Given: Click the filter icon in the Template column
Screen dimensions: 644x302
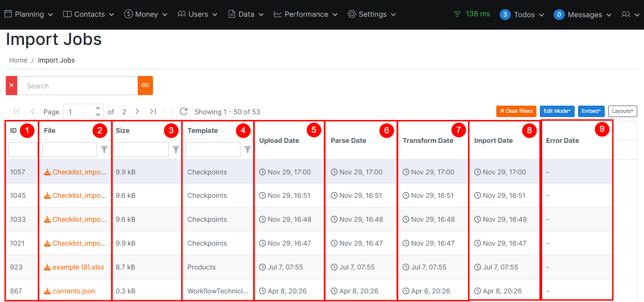Looking at the screenshot, I should pos(248,150).
